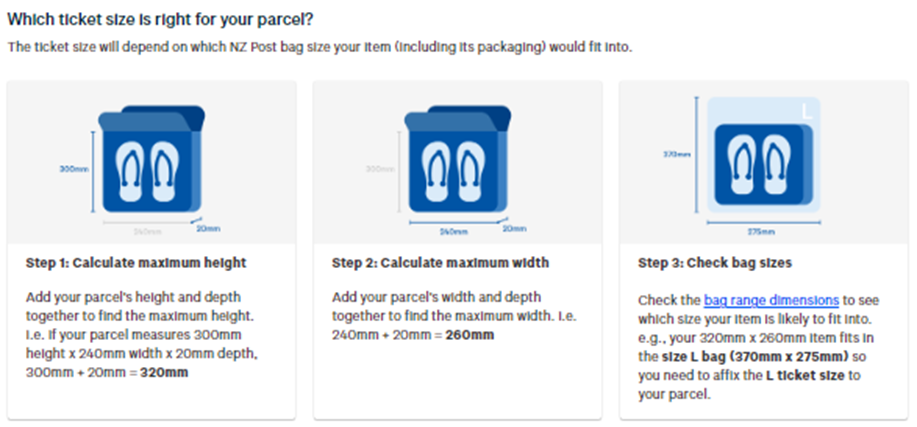Image resolution: width=917 pixels, height=427 pixels.
Task: Click the bold 320mm result in Step 1
Action: pos(167,371)
